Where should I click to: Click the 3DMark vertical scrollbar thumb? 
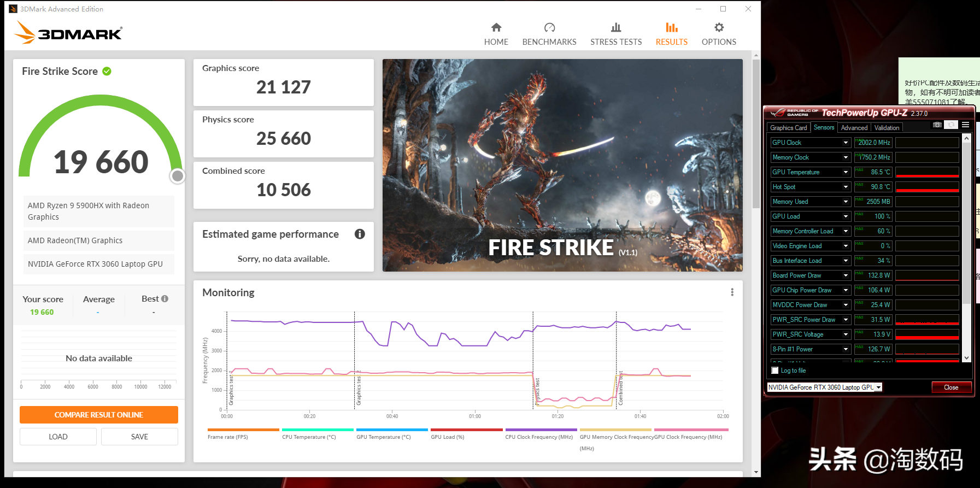click(756, 134)
